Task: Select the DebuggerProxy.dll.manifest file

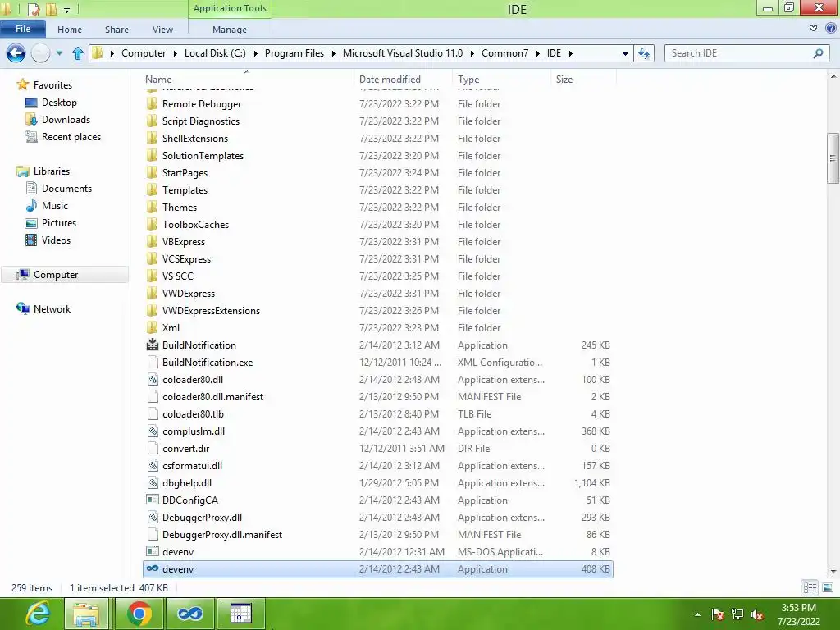Action: tap(378, 534)
